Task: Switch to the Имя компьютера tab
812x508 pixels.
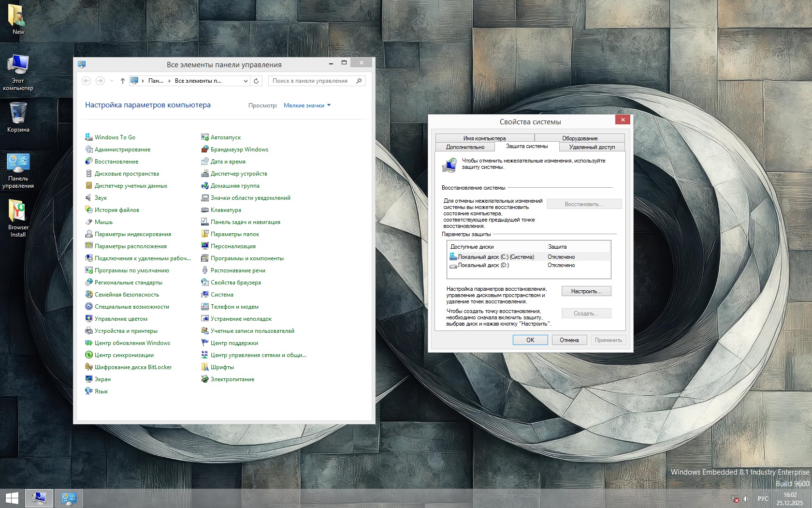Action: pyautogui.click(x=484, y=138)
